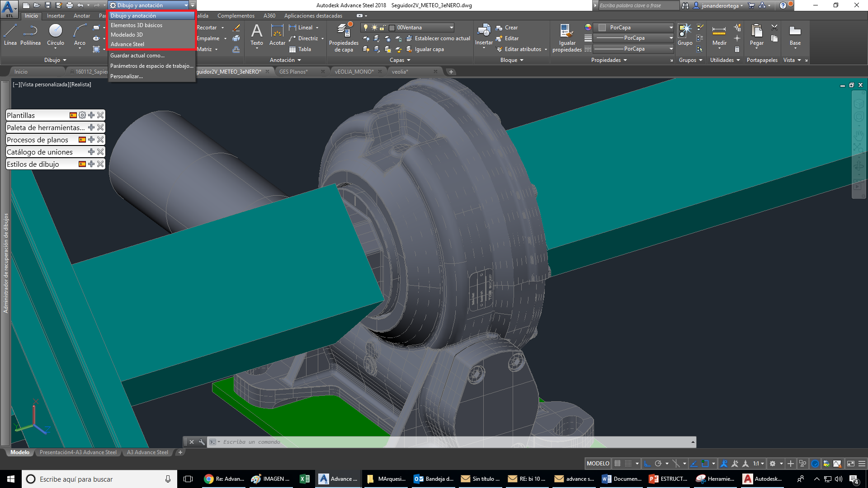The height and width of the screenshot is (488, 868).
Task: Toggle the 00Ventana layer light bulb off
Action: tap(366, 27)
